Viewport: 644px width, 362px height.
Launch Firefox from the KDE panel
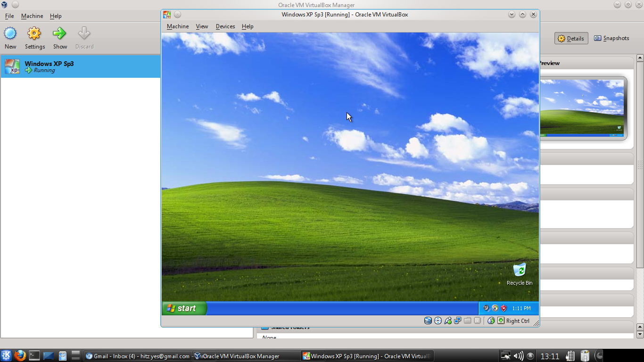pos(20,356)
